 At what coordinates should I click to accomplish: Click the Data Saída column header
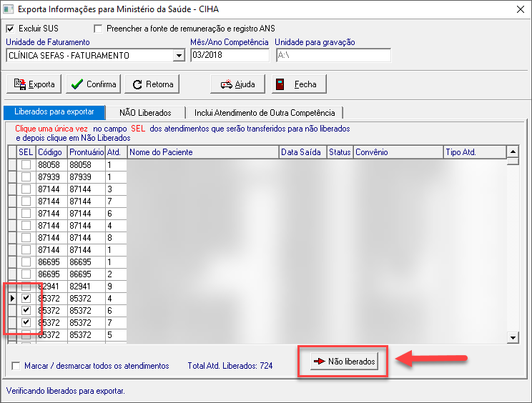303,152
